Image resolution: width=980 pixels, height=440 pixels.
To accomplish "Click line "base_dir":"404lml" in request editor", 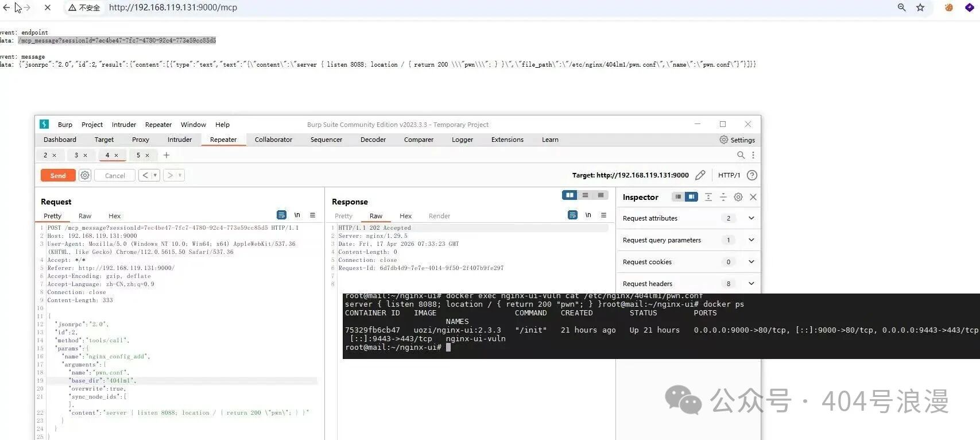I will (x=103, y=380).
